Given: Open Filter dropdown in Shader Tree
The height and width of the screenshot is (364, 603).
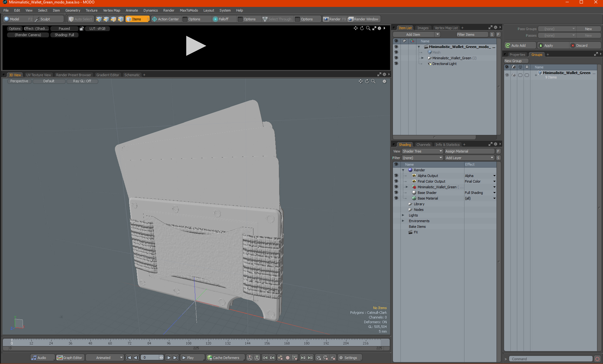Looking at the screenshot, I should (x=422, y=158).
